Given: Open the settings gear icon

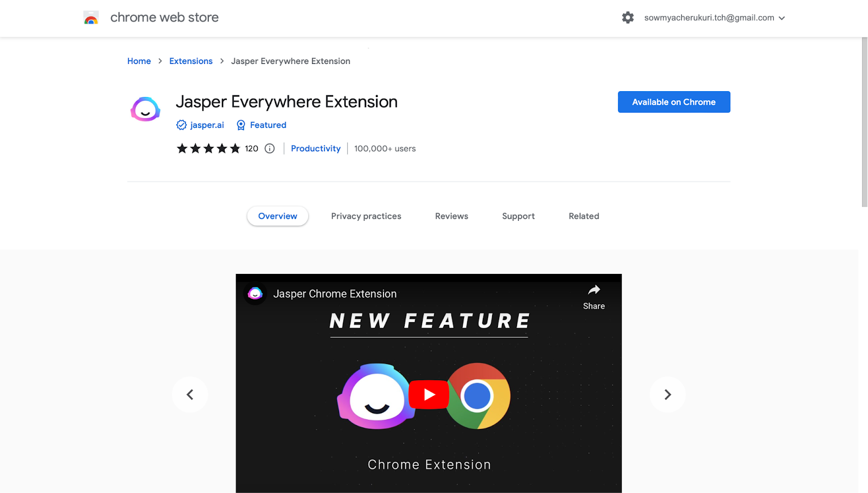Looking at the screenshot, I should 628,17.
